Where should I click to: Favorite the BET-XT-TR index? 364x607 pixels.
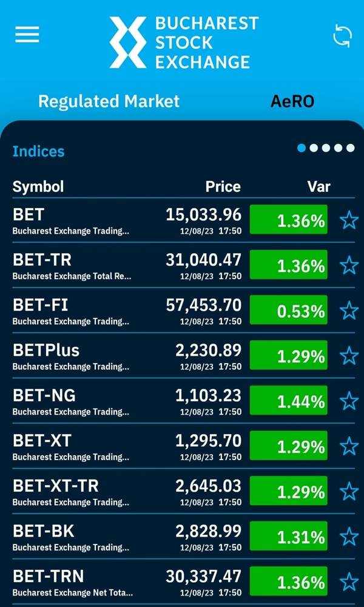(349, 491)
